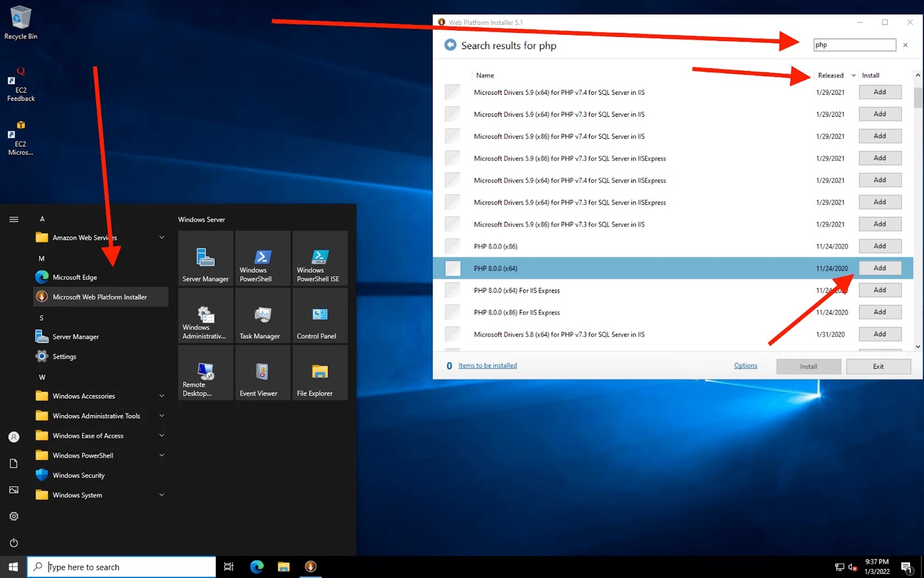The height and width of the screenshot is (578, 924).
Task: Open Server Manager in Start list
Action: click(x=101, y=337)
